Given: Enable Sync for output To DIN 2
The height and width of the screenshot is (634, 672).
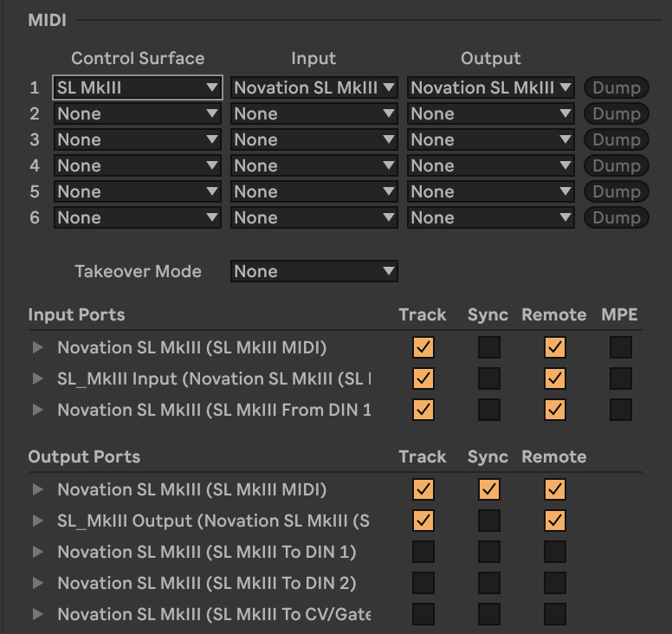Looking at the screenshot, I should point(489,583).
